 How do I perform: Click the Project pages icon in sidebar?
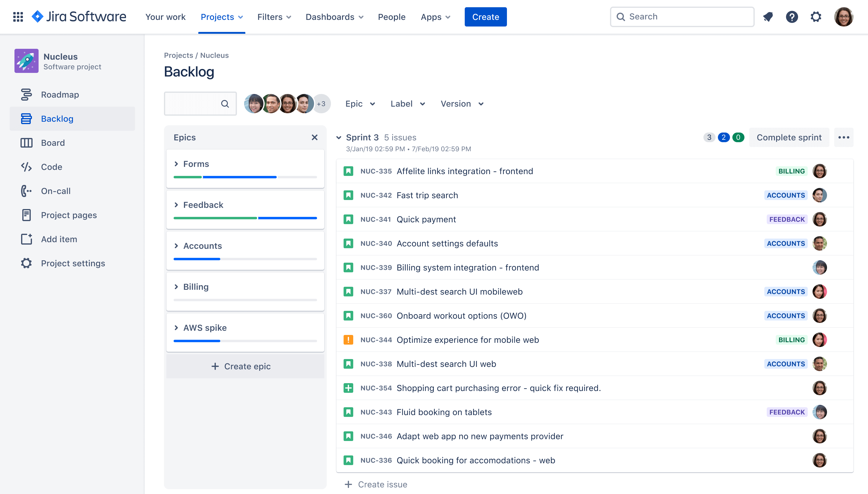click(26, 214)
